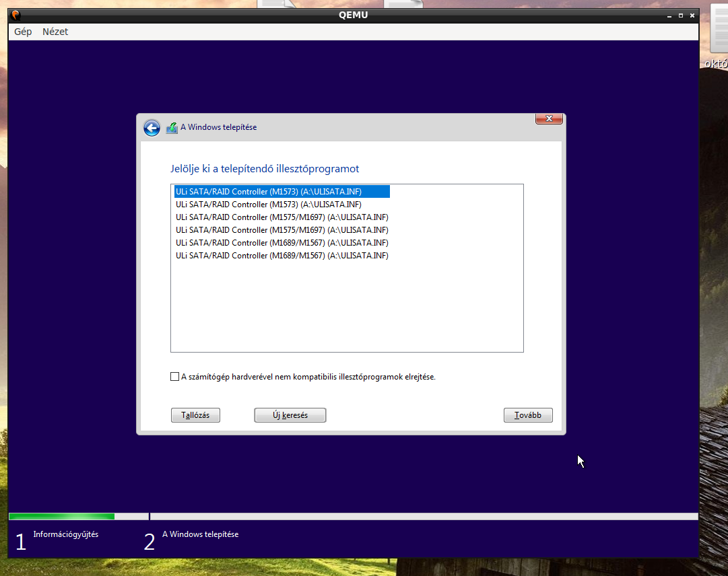Image resolution: width=728 pixels, height=576 pixels.
Task: Select the highlighted ULi M1573 driver row
Action: click(282, 192)
